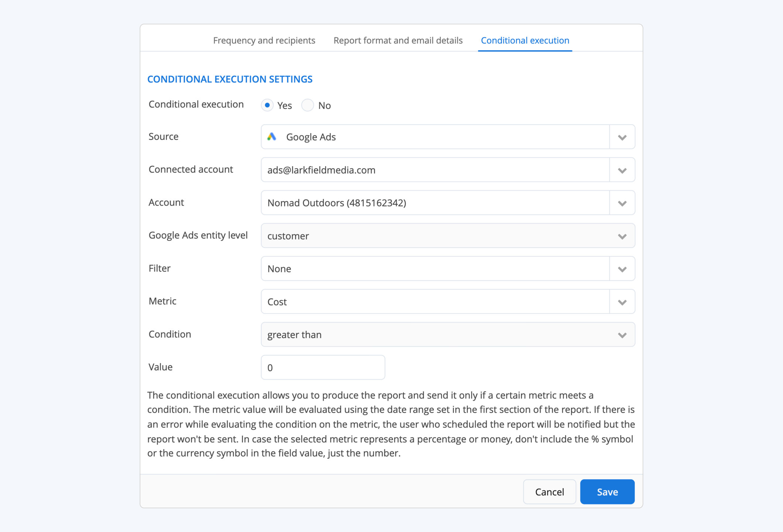The width and height of the screenshot is (783, 532).
Task: Click the Cancel button
Action: 550,492
